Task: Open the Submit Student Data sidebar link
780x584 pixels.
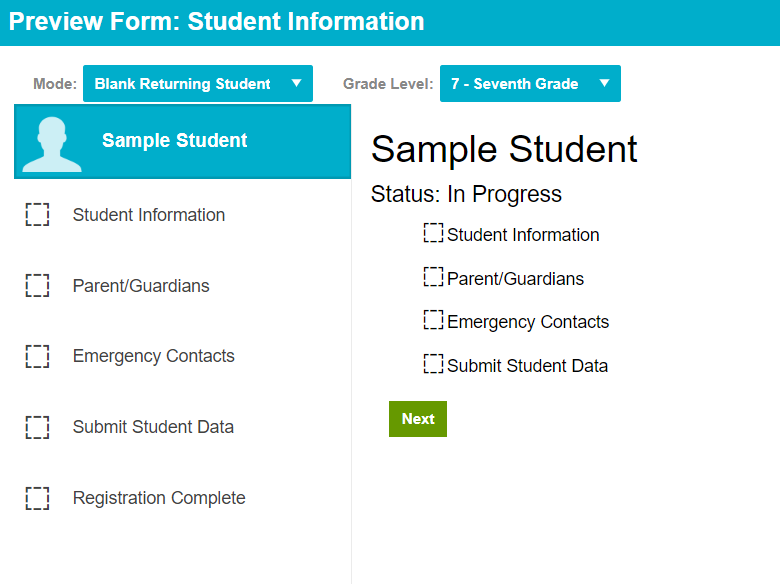Action: [x=153, y=427]
